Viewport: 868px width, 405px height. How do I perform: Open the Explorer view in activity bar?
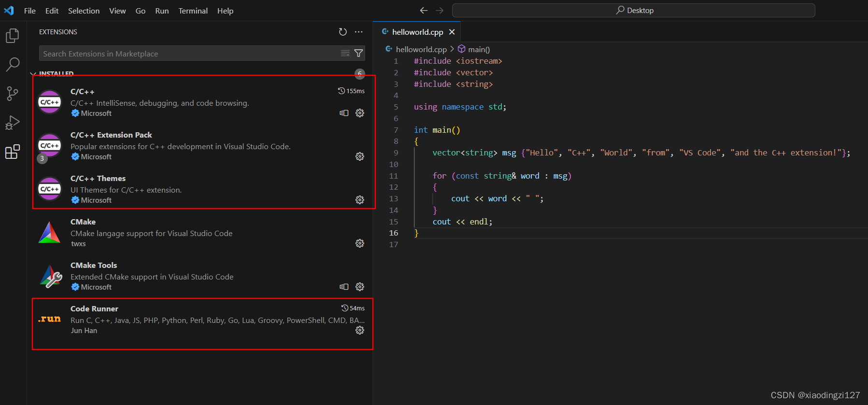click(x=13, y=36)
